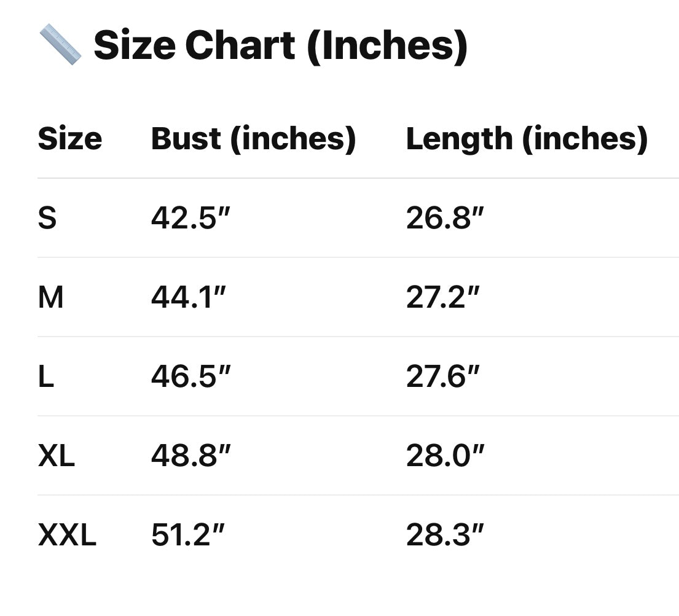Click the S size row label

pos(47,219)
